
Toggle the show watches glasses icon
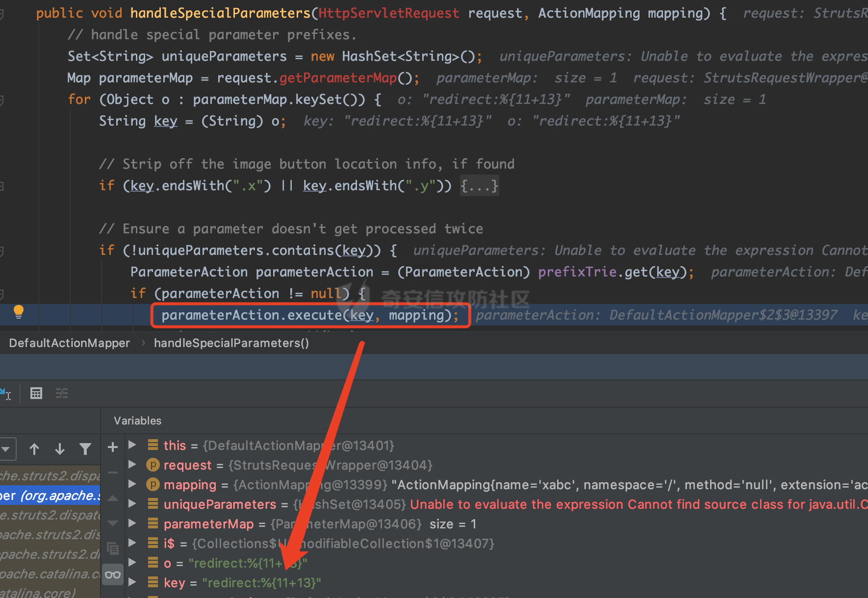click(x=113, y=574)
